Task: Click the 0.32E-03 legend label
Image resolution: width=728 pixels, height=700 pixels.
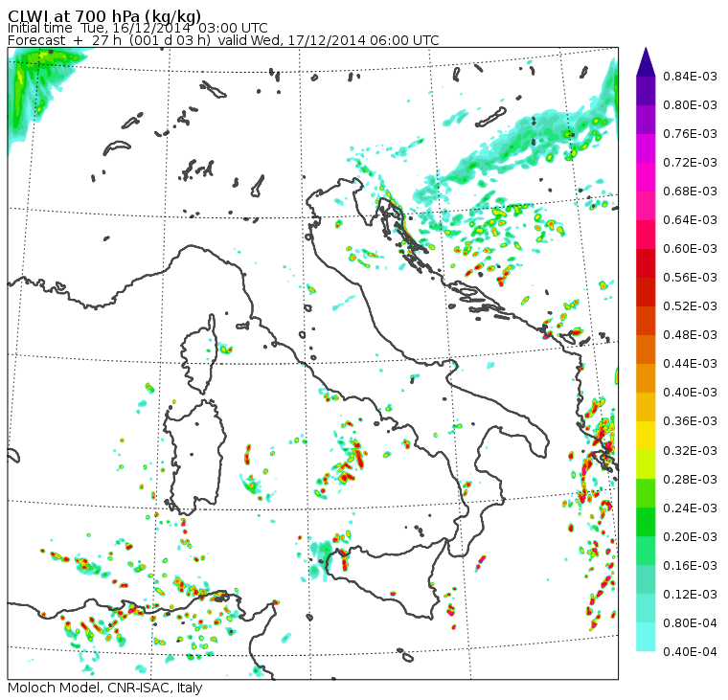Action: coord(690,451)
